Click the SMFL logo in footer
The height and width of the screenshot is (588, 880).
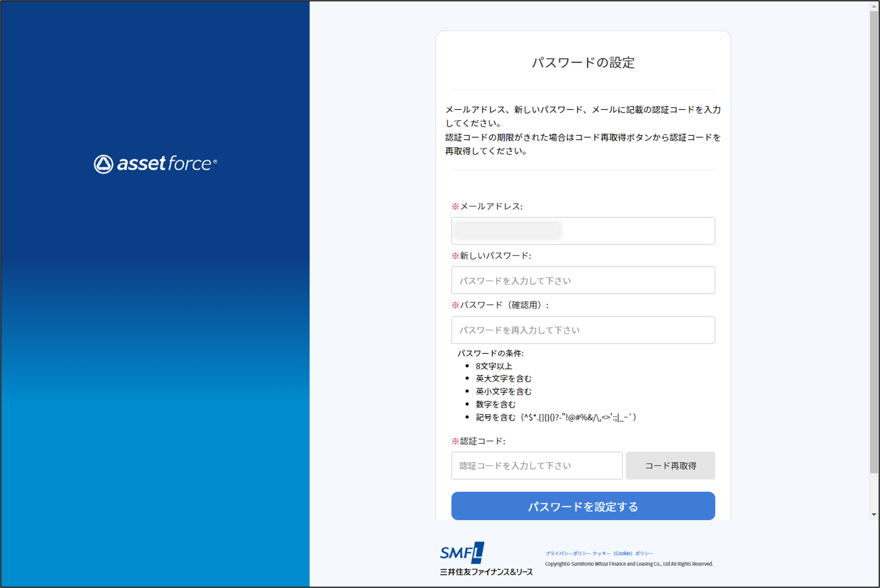click(x=462, y=552)
